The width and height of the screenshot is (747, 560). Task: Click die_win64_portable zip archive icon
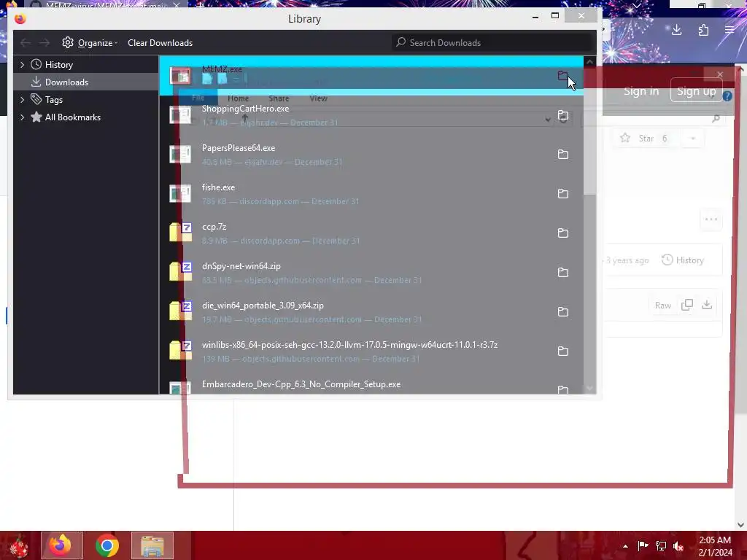[180, 311]
